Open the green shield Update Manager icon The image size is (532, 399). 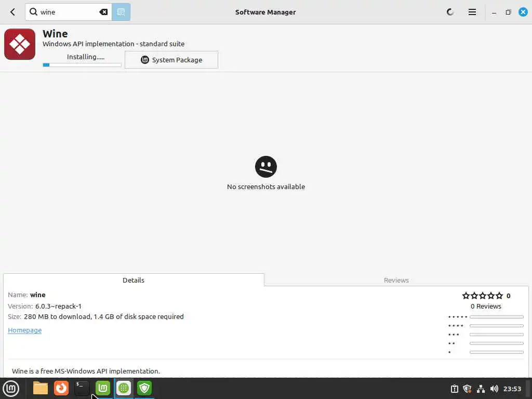tap(144, 388)
